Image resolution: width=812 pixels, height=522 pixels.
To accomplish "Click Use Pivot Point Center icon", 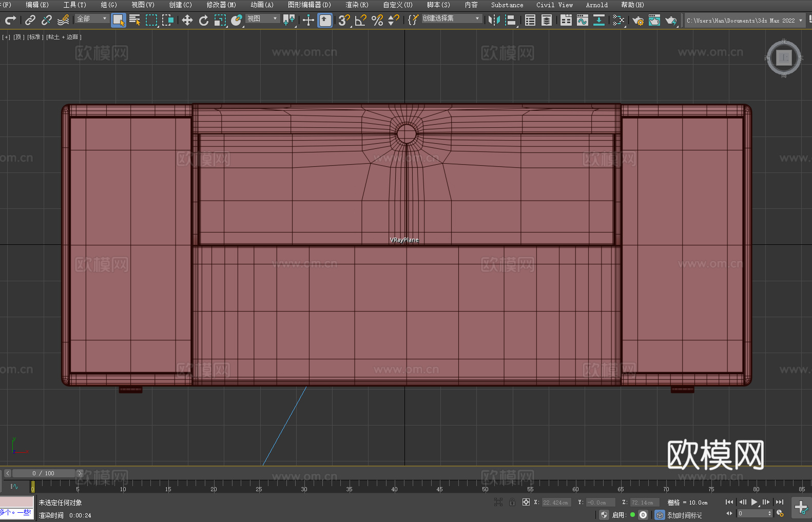I will coord(289,20).
